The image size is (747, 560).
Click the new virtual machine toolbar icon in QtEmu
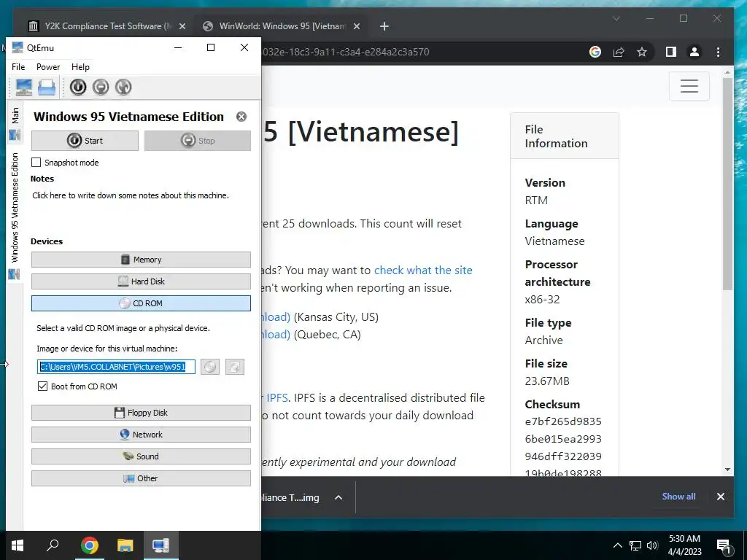click(x=24, y=87)
